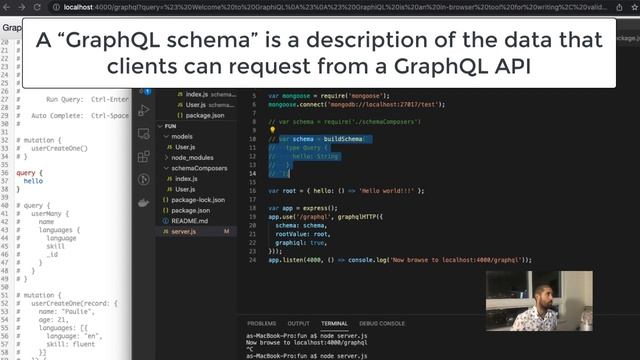
Task: Click the highlighted 'buildSchema' line
Action: pos(320,139)
